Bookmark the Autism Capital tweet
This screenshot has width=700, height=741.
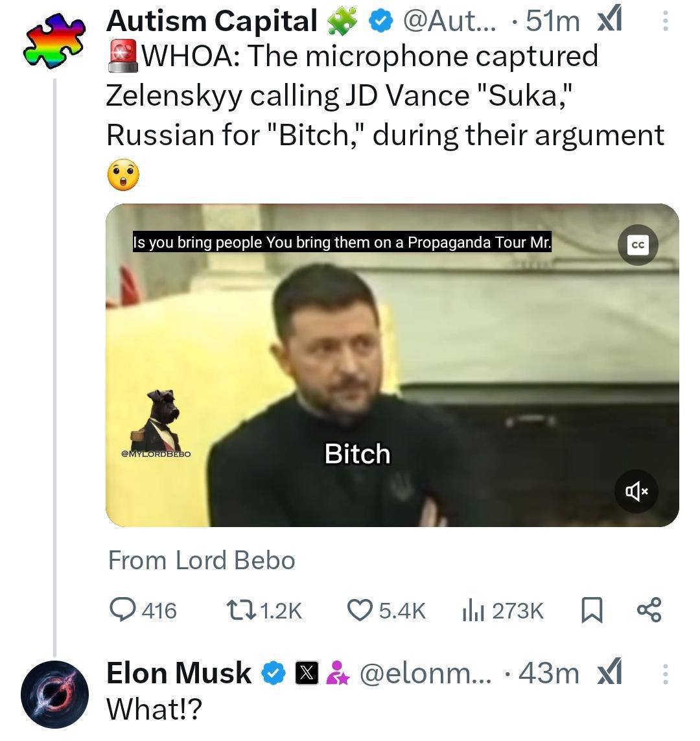click(x=592, y=610)
